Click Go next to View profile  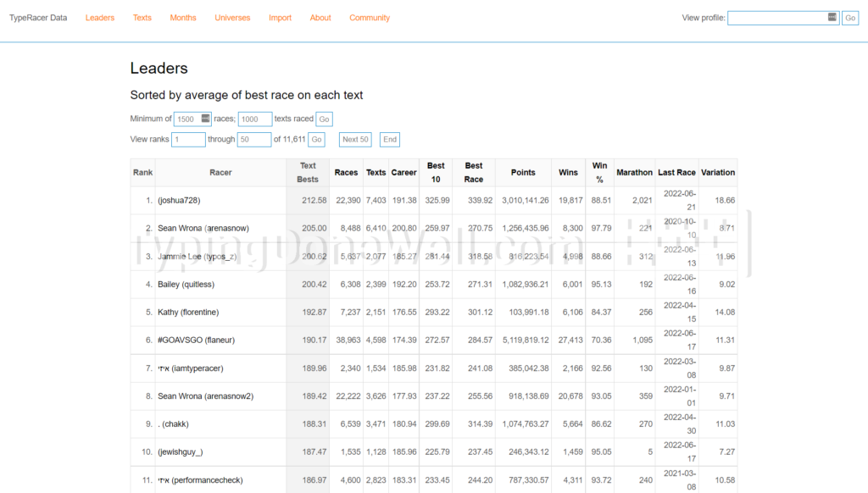[x=850, y=18]
